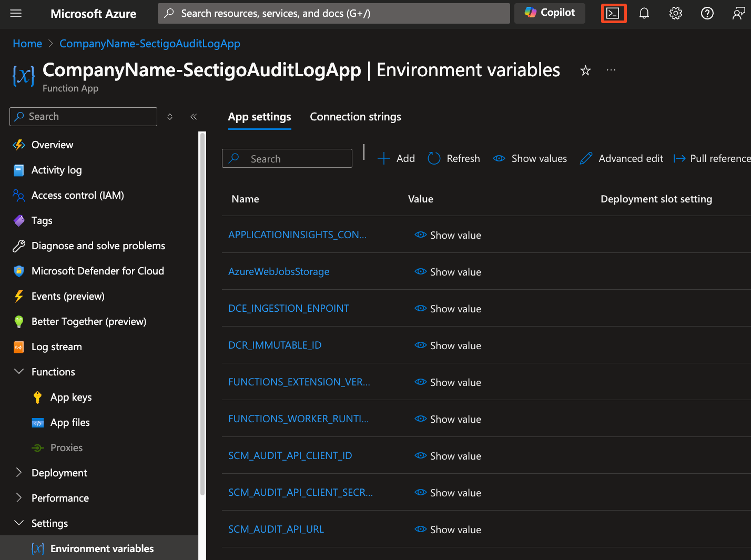
Task: Show value for SCM_AUDIT_API_CLIENT_SECR...
Action: pos(448,493)
